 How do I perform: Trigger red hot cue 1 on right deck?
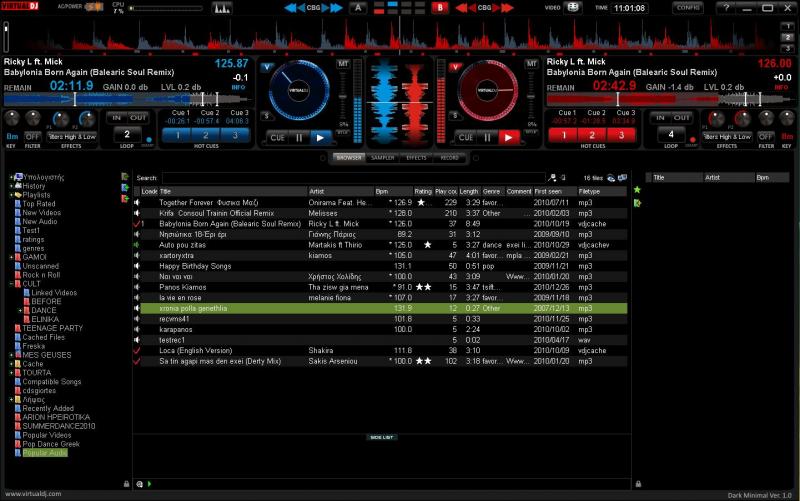pyautogui.click(x=563, y=135)
